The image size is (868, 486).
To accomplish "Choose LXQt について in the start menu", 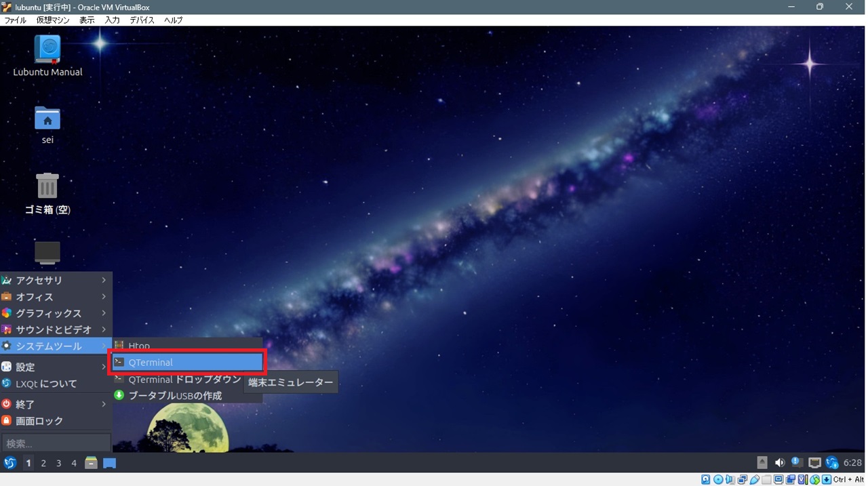I will (56, 384).
